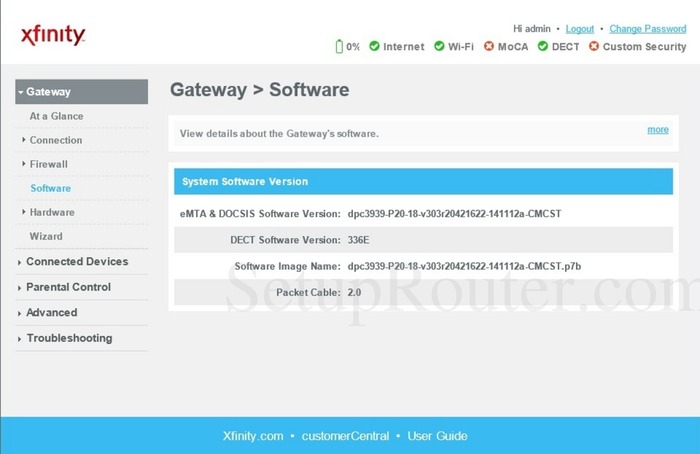700x454 pixels.
Task: Click the 'Packet Cable:' label
Action: [x=308, y=293]
